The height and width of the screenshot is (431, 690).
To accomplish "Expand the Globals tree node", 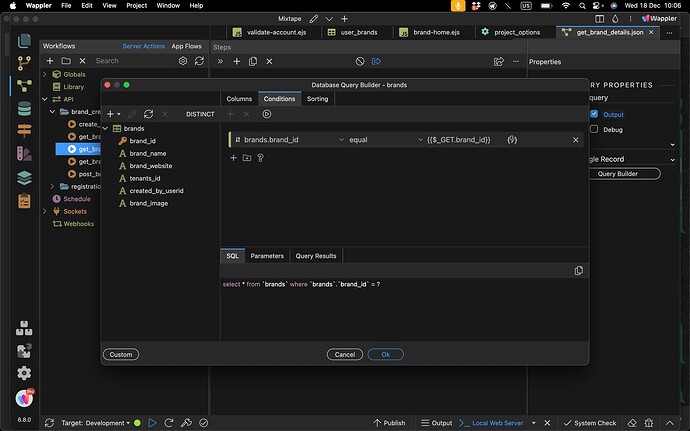I will coord(45,74).
